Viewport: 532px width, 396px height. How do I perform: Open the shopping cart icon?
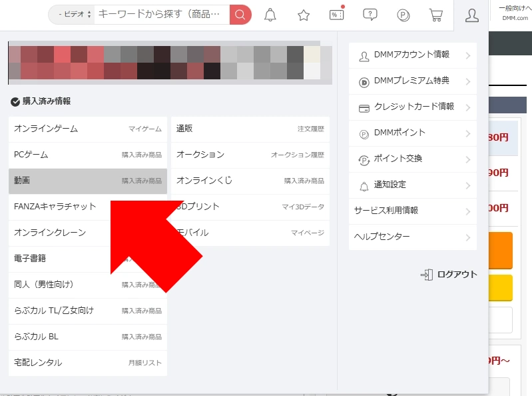click(436, 15)
